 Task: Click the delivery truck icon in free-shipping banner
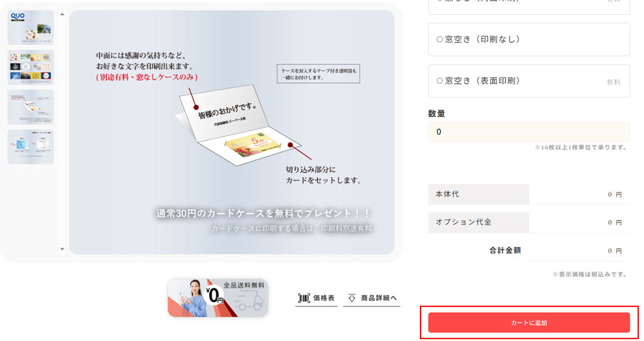[249, 301]
